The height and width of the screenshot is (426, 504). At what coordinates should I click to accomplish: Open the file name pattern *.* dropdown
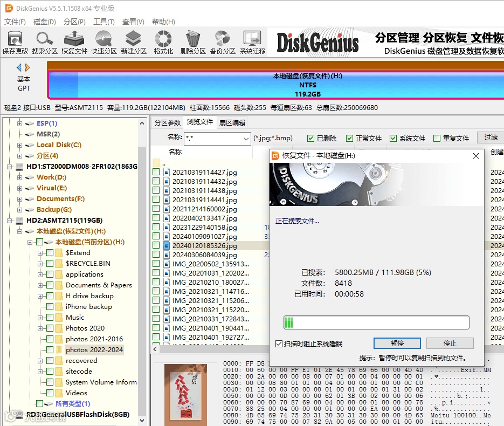[246, 139]
